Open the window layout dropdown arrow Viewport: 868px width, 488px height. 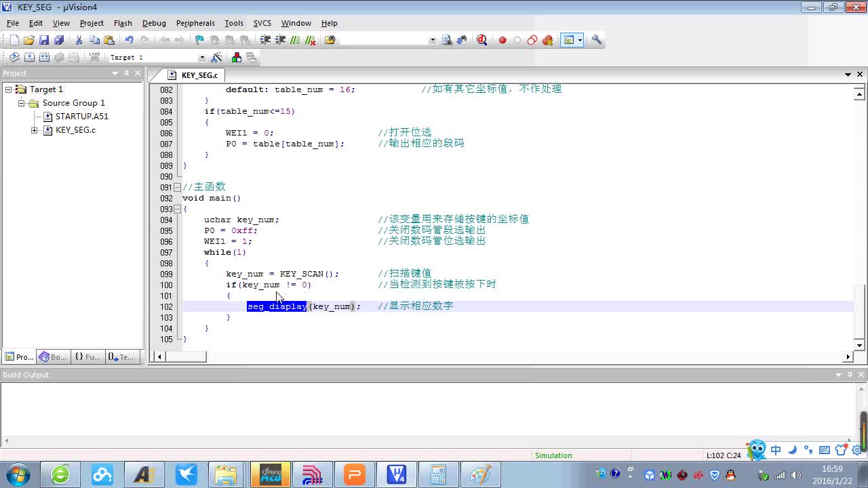(580, 40)
